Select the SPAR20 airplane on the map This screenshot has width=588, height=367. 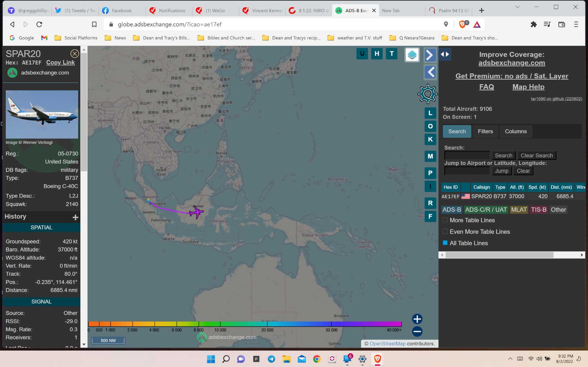tap(196, 212)
